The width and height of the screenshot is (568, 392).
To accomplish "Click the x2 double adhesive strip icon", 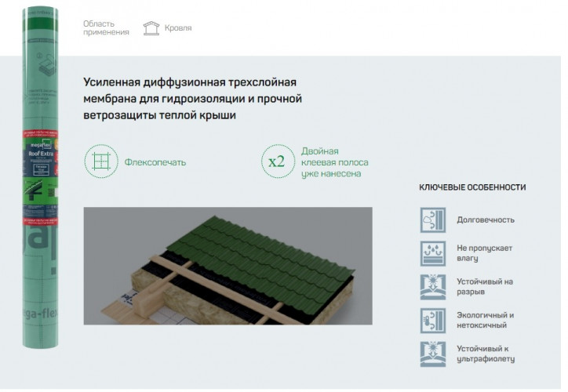I will [278, 162].
